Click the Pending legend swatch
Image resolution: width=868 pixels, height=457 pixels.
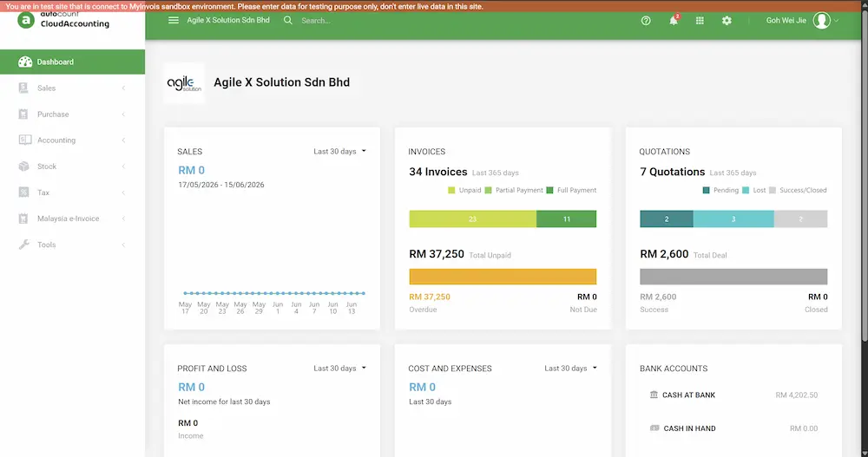click(x=706, y=190)
